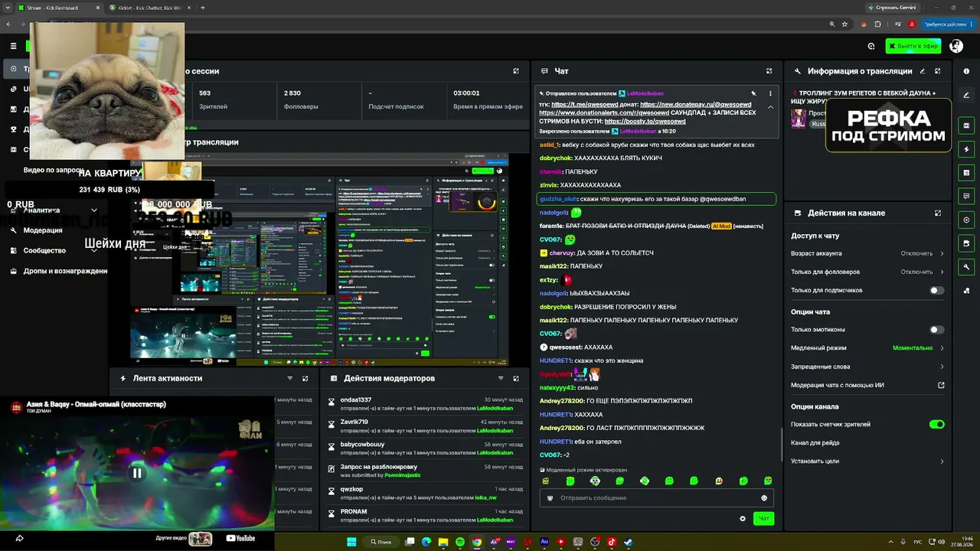Viewport: 980px width, 551px height.
Task: Toggle the moderator actions list icon in right rail
Action: click(x=966, y=173)
